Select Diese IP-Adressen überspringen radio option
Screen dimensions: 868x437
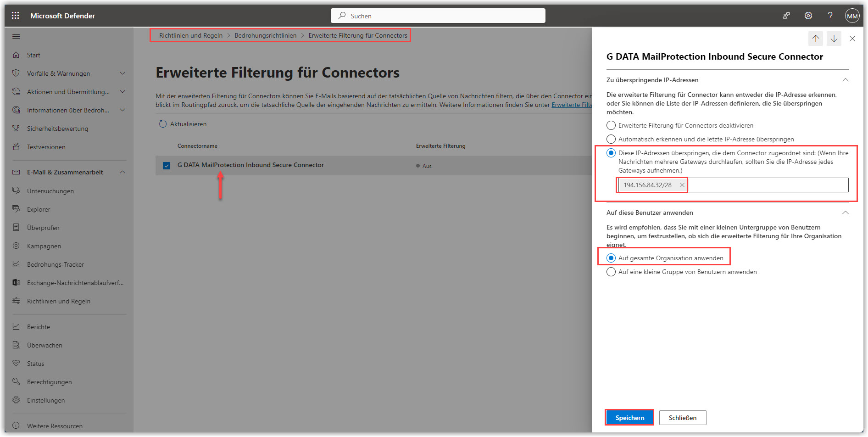tap(611, 153)
